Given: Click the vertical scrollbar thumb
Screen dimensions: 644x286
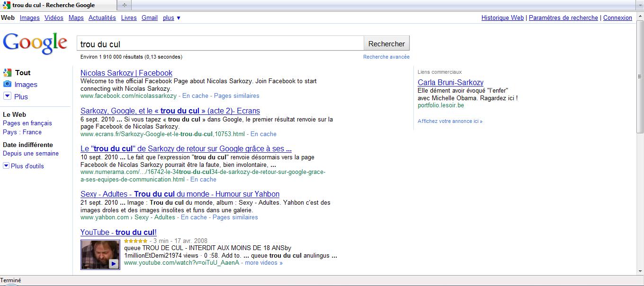Looking at the screenshot, I should (x=640, y=77).
